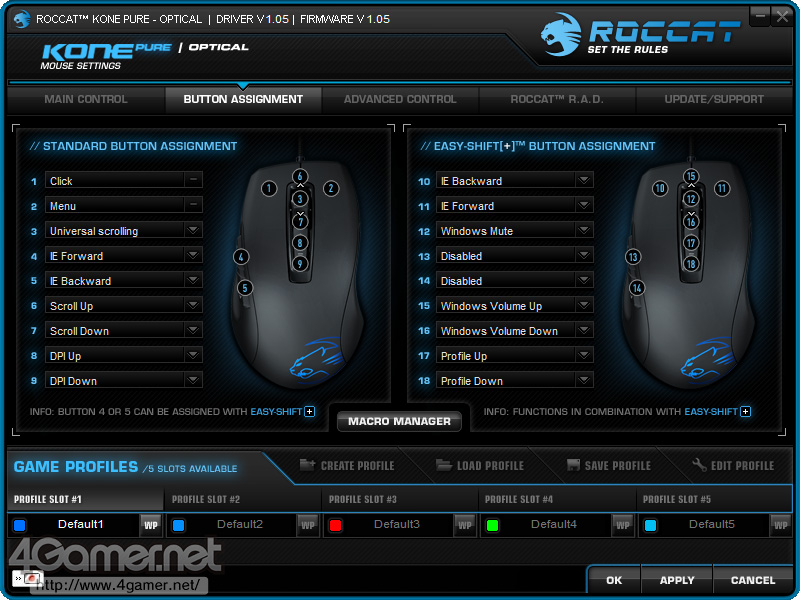The width and height of the screenshot is (800, 600).
Task: Click blue color swatch of Default1 profile
Action: coord(20,525)
